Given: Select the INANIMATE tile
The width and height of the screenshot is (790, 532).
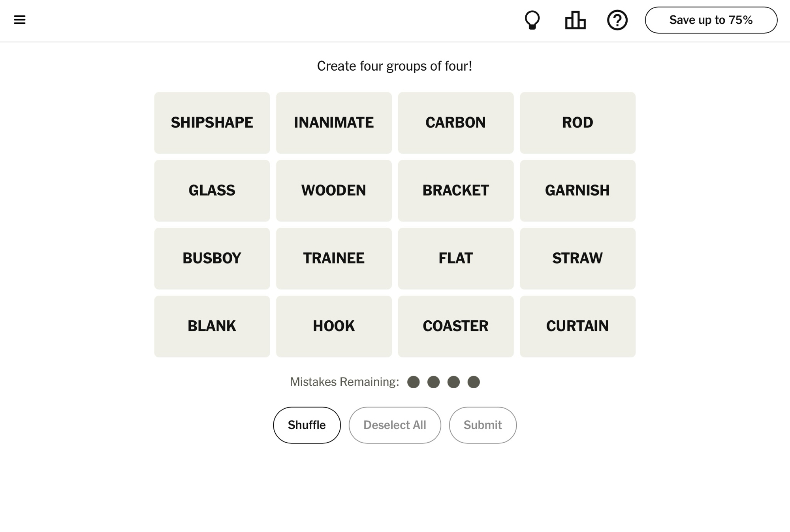Looking at the screenshot, I should click(334, 123).
